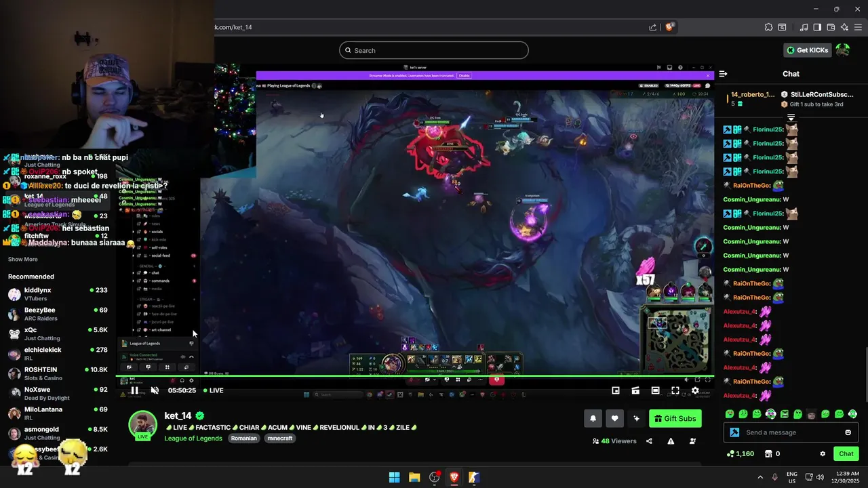The height and width of the screenshot is (488, 868).
Task: Open the channel shop icon
Action: (x=768, y=453)
